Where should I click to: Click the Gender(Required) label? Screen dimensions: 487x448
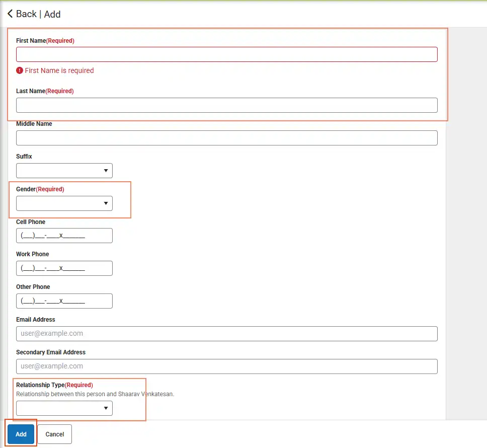[x=40, y=189]
